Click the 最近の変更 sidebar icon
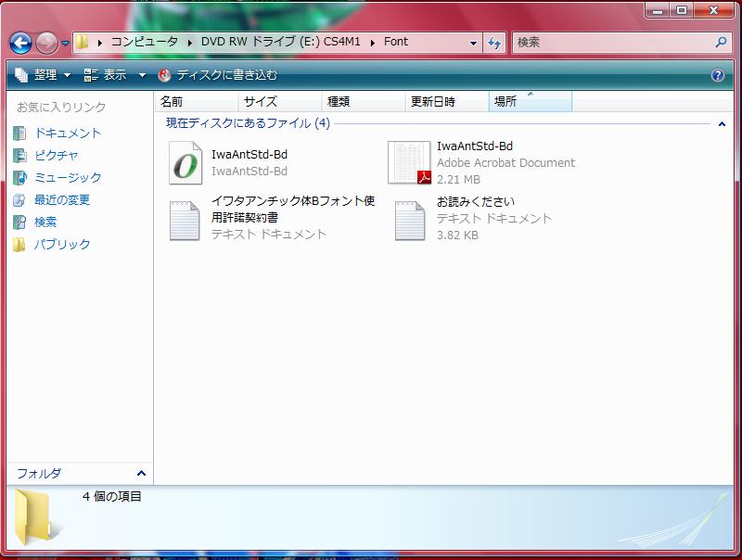The height and width of the screenshot is (560, 742). click(19, 200)
